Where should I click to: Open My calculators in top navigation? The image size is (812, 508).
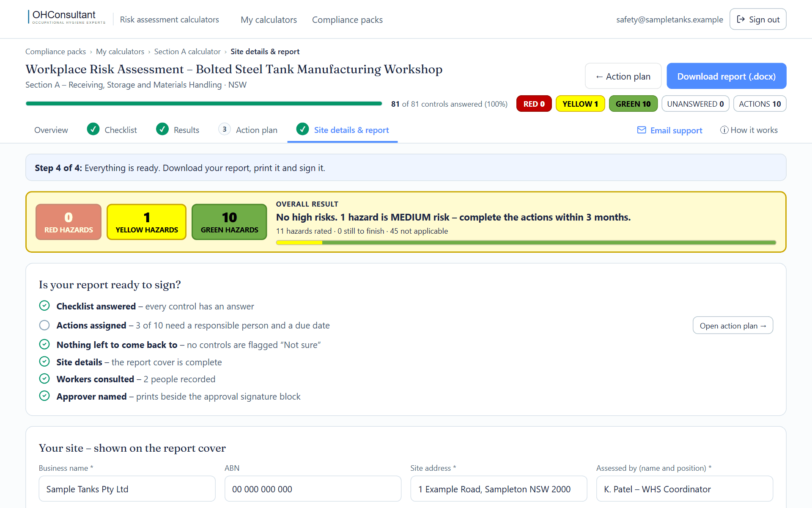(x=269, y=19)
